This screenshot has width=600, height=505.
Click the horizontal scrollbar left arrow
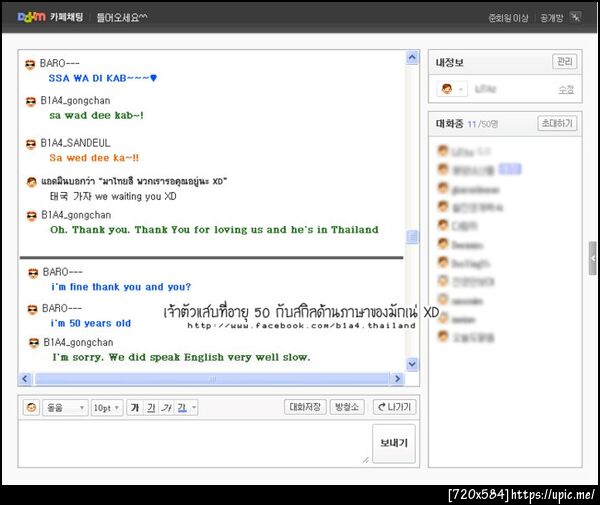25,379
